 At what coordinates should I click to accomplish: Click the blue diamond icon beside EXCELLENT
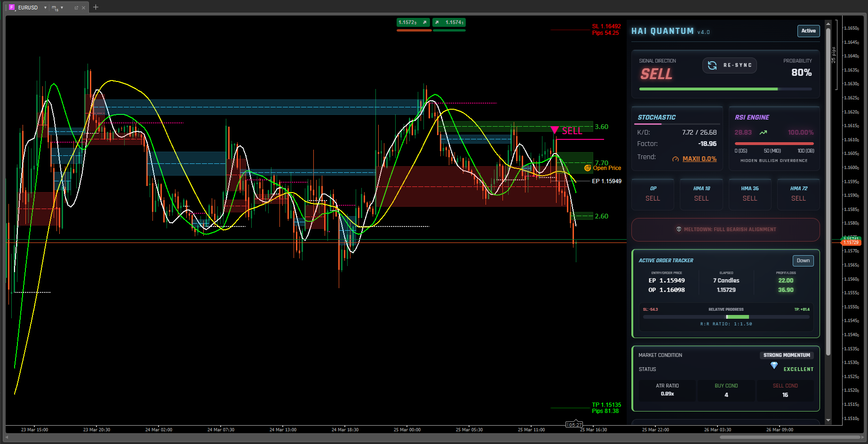(774, 365)
